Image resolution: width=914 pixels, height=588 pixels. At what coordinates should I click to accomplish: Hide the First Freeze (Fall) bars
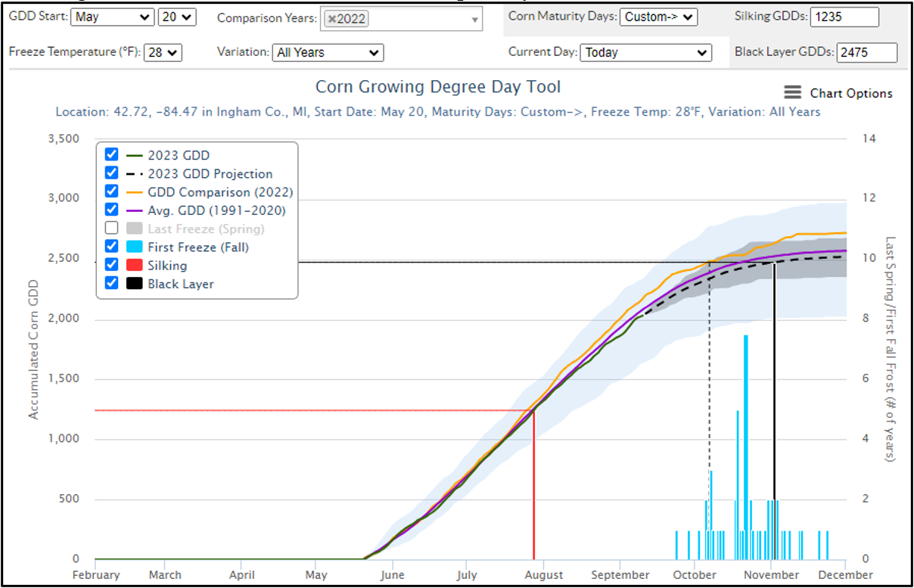[x=111, y=246]
